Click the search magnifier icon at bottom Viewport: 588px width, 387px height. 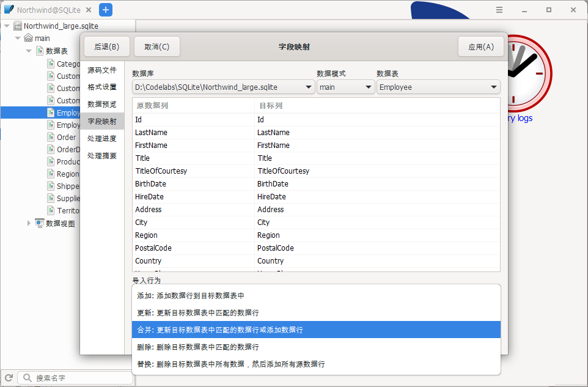tap(27, 378)
